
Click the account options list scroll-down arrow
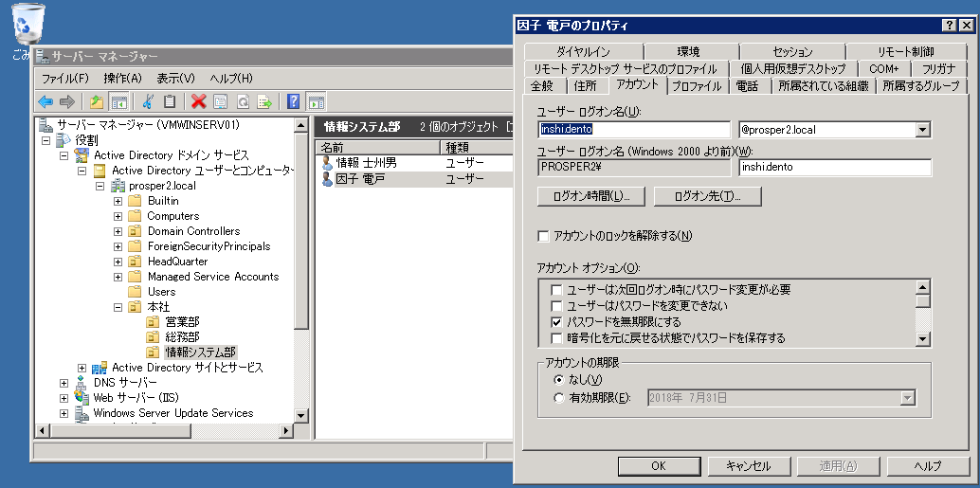pyautogui.click(x=923, y=338)
